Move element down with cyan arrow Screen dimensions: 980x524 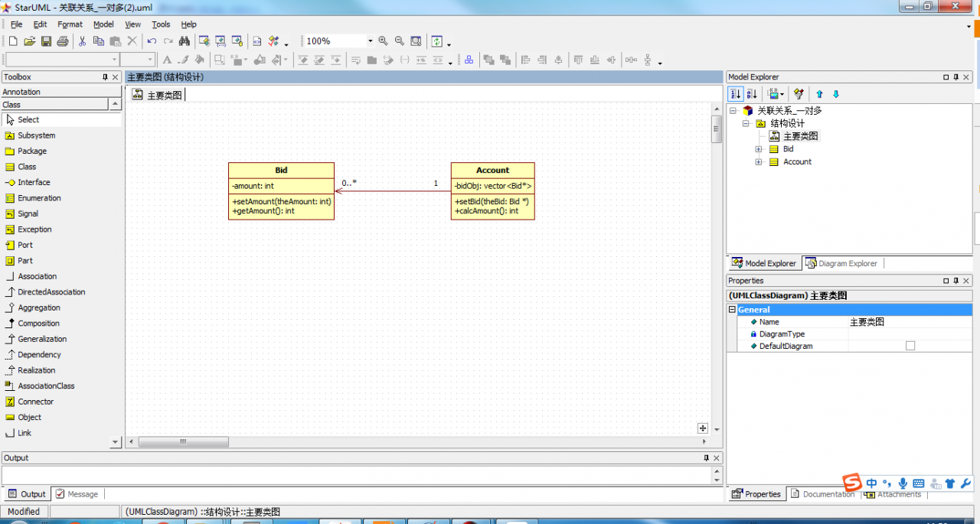836,94
